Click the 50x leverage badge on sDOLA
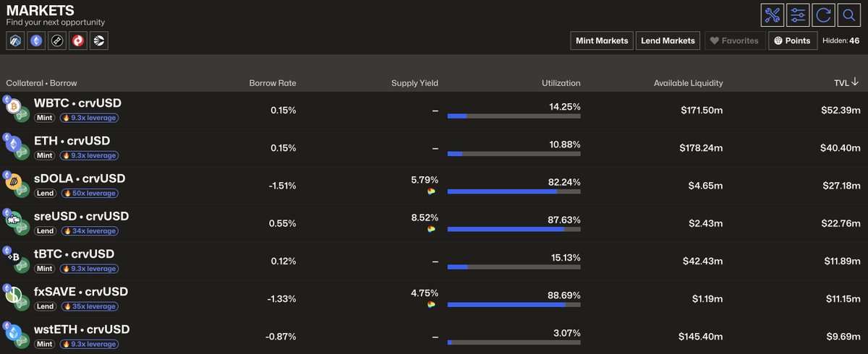 [x=90, y=193]
